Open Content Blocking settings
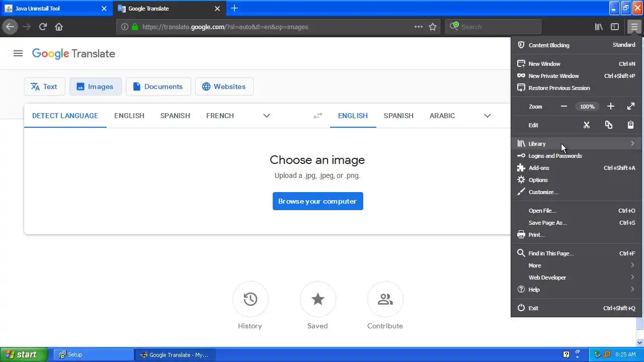Viewport: 644px width, 362px height. pos(576,45)
